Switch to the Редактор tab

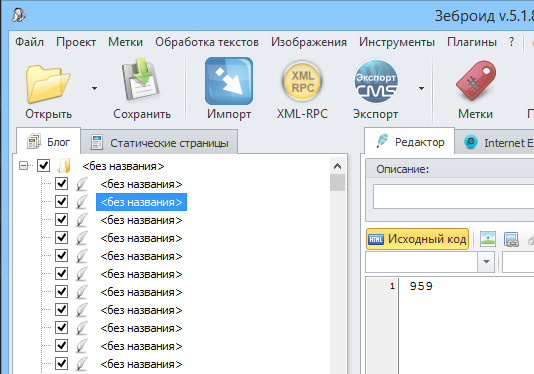pyautogui.click(x=410, y=142)
